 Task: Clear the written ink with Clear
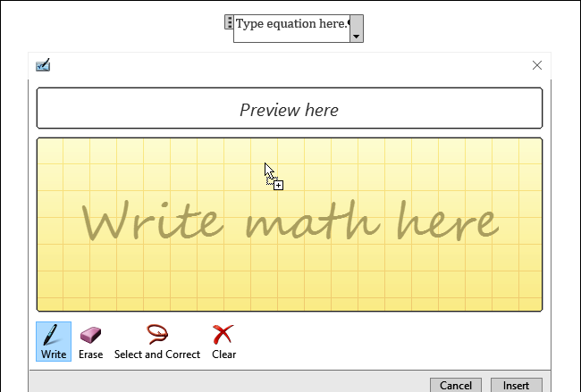pos(223,341)
